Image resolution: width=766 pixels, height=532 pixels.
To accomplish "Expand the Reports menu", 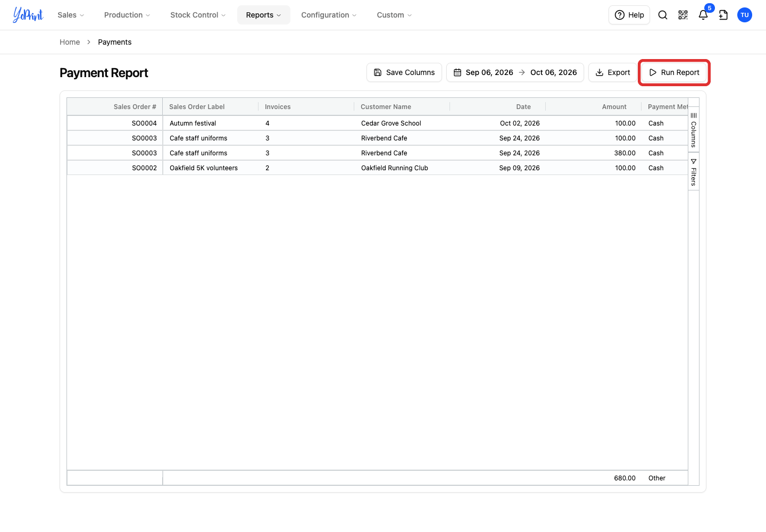I will (x=264, y=15).
